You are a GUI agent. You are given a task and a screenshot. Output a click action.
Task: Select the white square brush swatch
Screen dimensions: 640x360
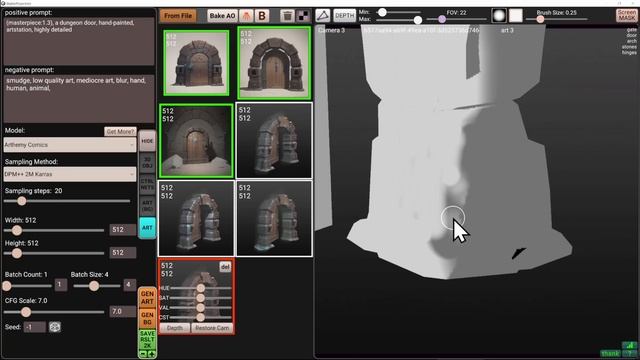[516, 16]
